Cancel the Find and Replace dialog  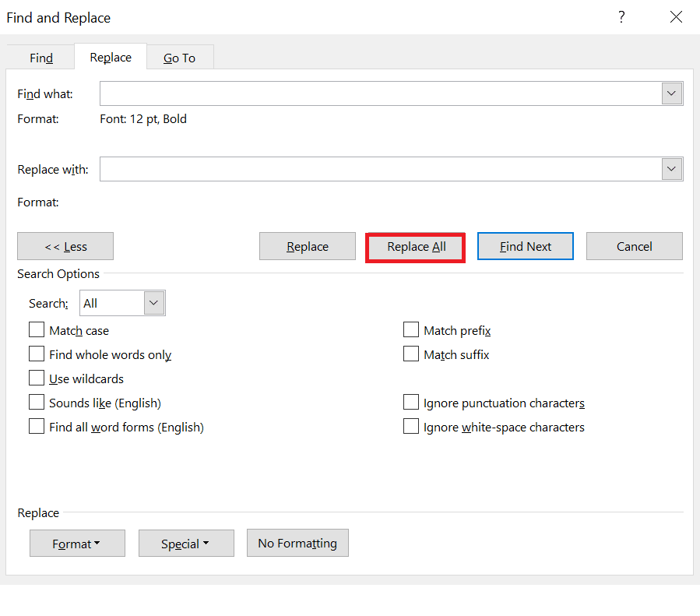point(635,246)
